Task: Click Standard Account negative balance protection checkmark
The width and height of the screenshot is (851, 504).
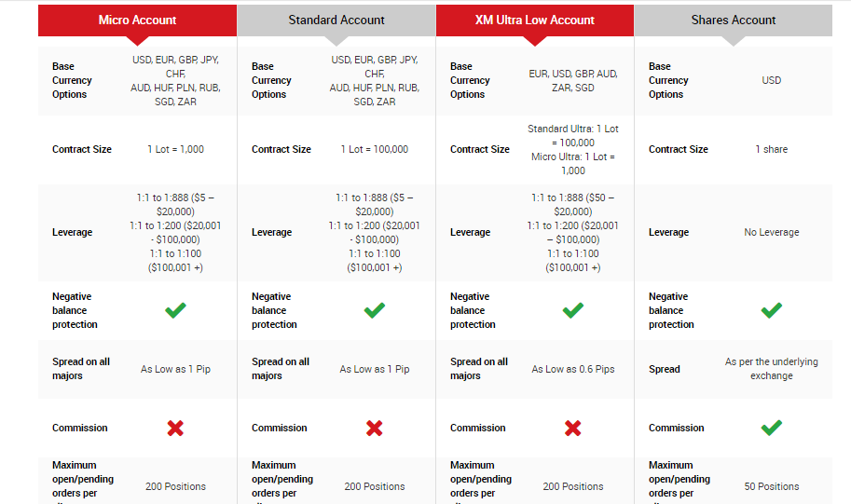Action: pyautogui.click(x=375, y=310)
